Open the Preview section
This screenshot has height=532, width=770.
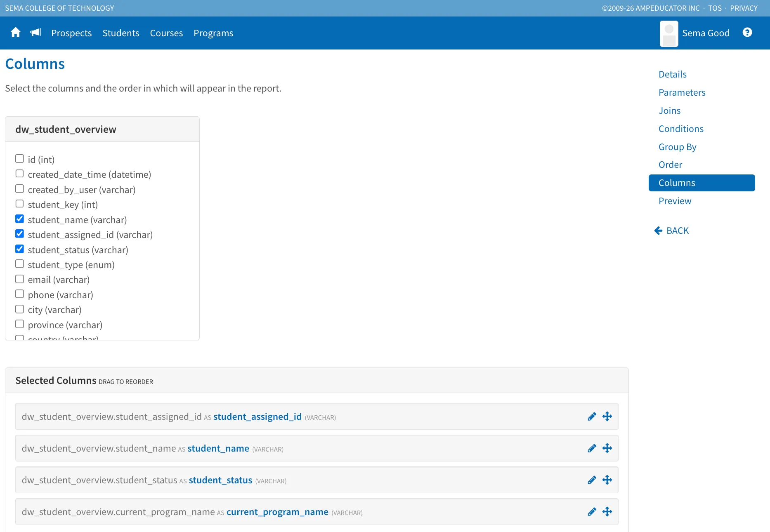pos(675,201)
